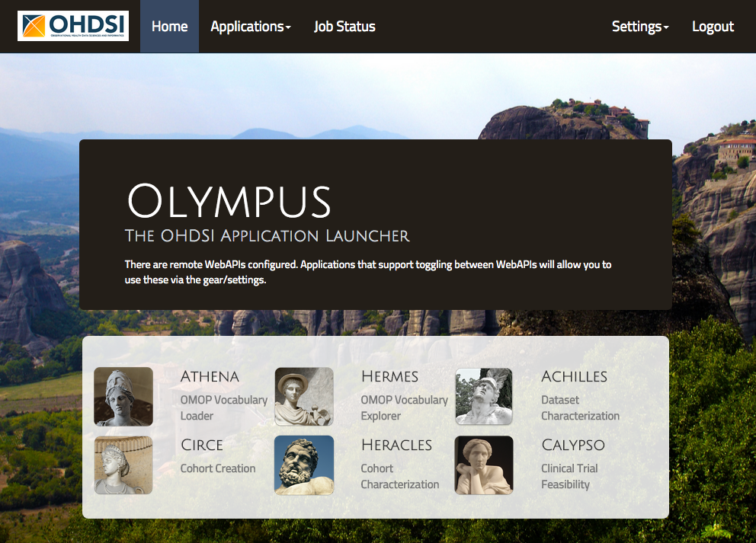
Task: Select the Circe statue icon
Action: [x=123, y=465]
